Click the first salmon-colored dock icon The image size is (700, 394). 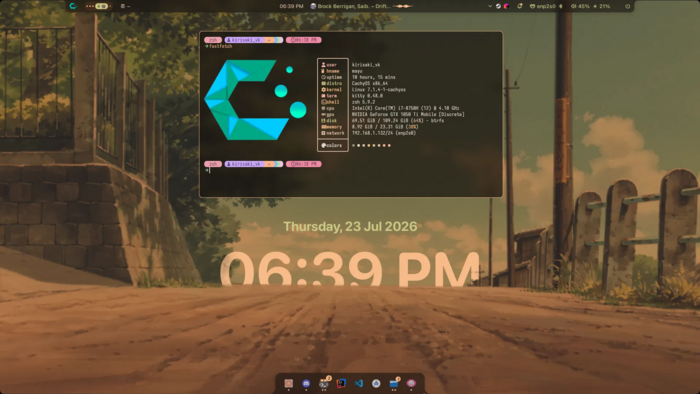[x=289, y=383]
